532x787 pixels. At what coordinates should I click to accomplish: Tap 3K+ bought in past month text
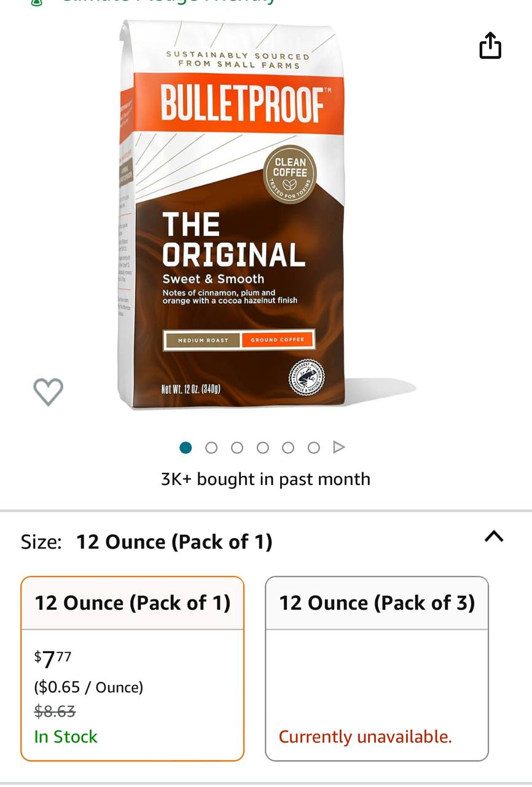(x=266, y=479)
